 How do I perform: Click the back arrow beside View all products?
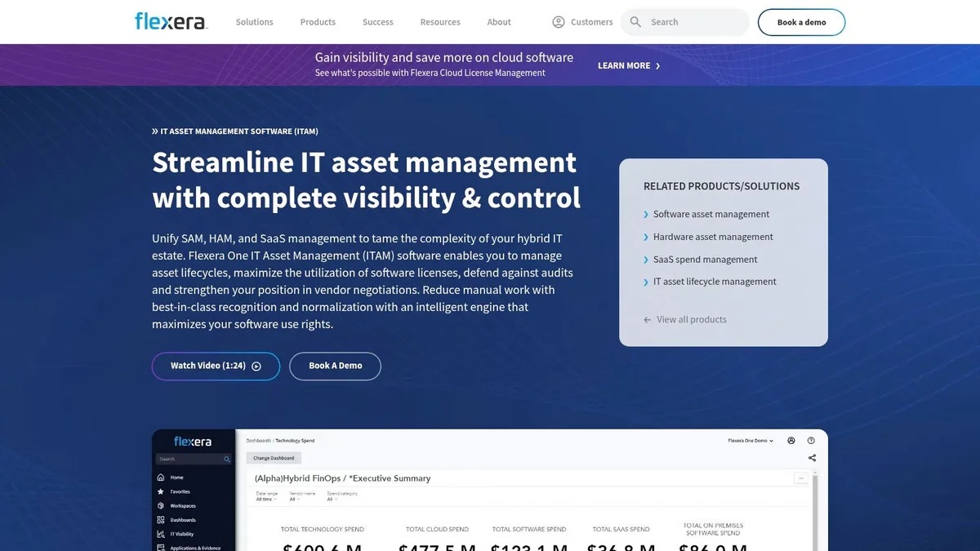click(648, 320)
